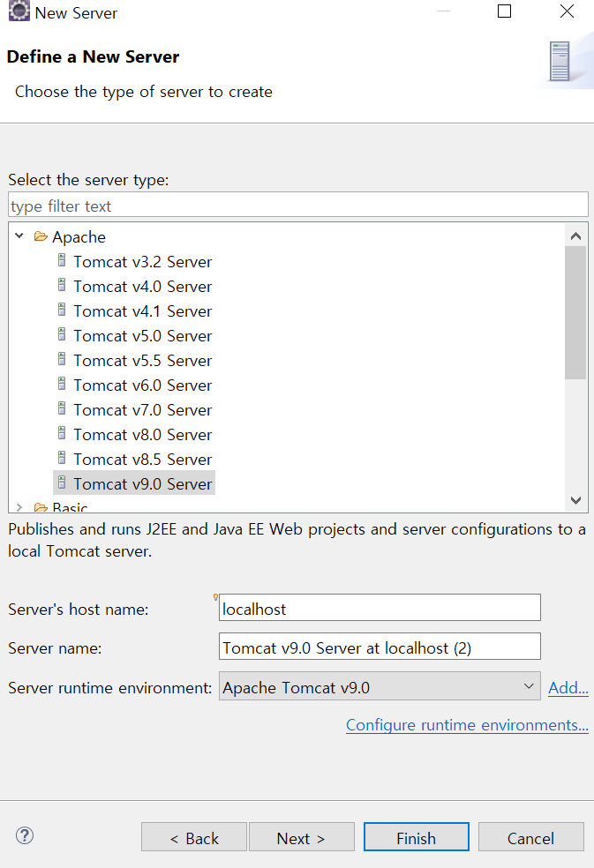Image resolution: width=594 pixels, height=868 pixels.
Task: Click the Next button
Action: pos(302,837)
